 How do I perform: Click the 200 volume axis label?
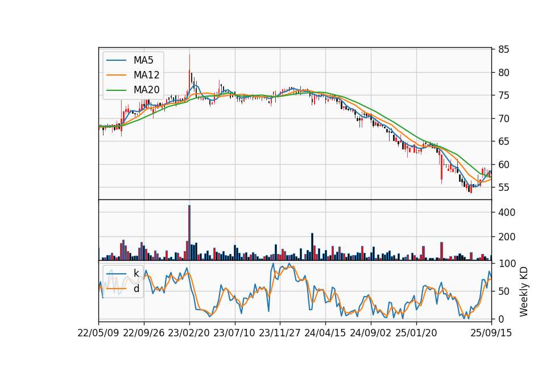coord(507,237)
